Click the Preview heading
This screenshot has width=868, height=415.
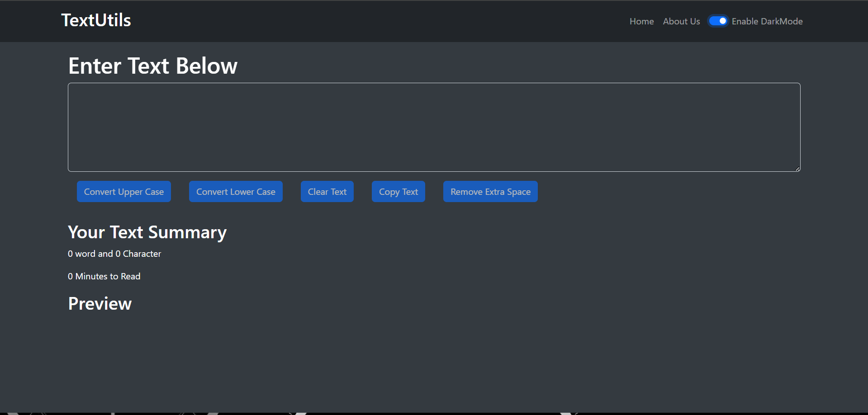tap(100, 304)
